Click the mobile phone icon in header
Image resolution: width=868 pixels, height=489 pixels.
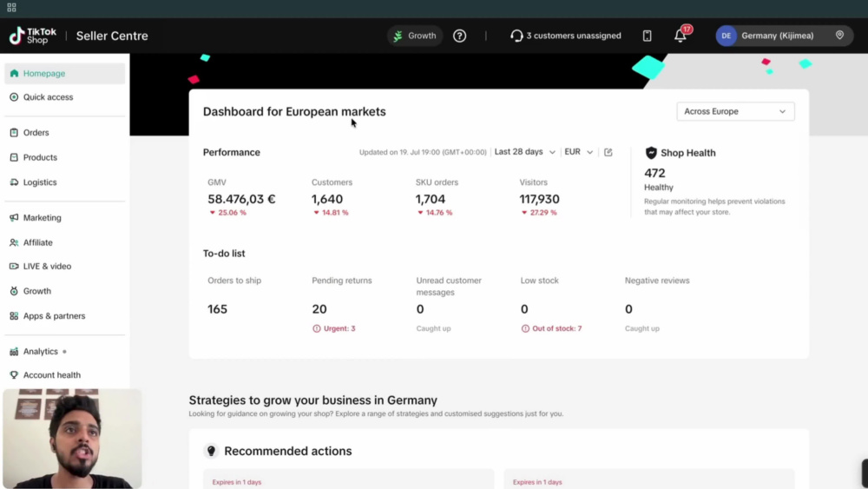coord(647,36)
